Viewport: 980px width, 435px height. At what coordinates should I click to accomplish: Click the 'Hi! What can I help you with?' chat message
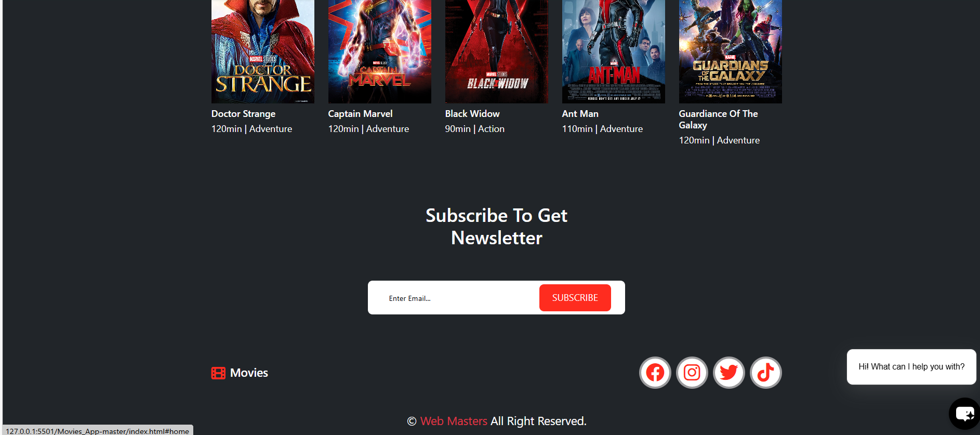click(911, 367)
